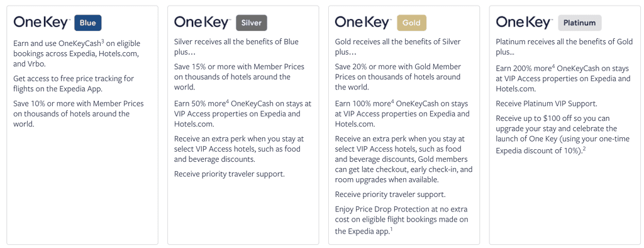The image size is (644, 248).
Task: Click the Gold tier badge
Action: pos(411,23)
